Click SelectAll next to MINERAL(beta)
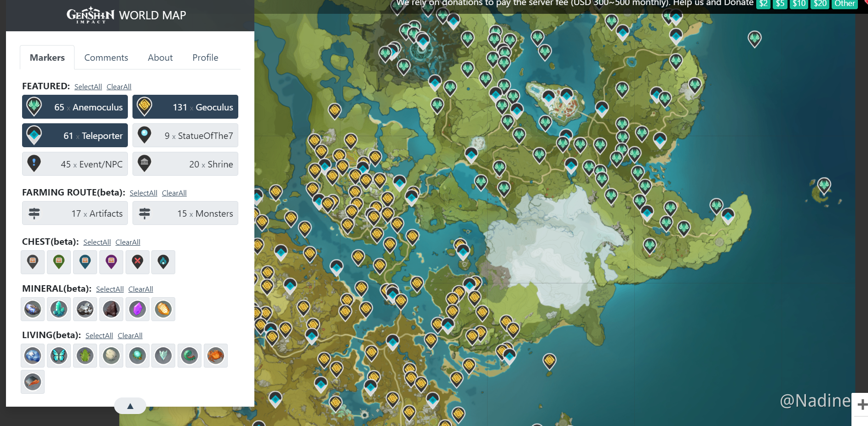Image resolution: width=868 pixels, height=426 pixels. (110, 289)
